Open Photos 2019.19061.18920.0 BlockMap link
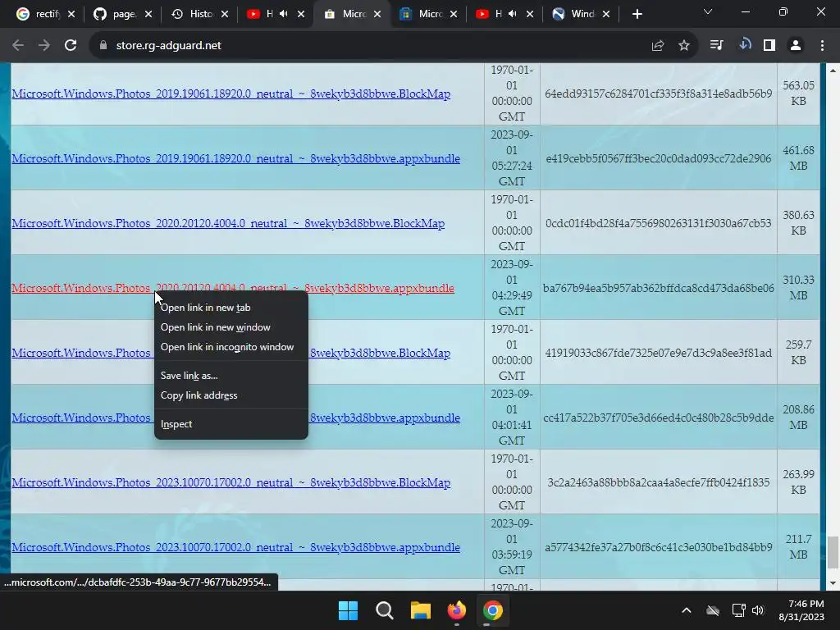Viewport: 840px width, 630px height. tap(231, 94)
